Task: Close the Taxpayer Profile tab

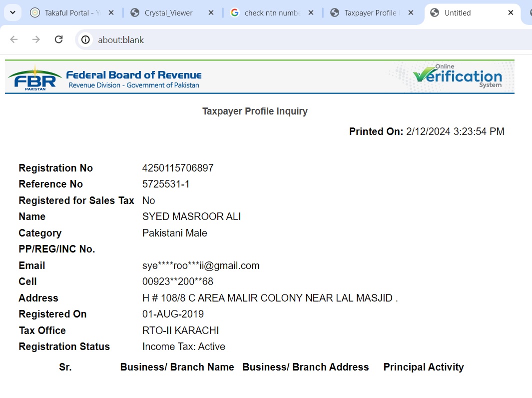Action: coord(411,13)
